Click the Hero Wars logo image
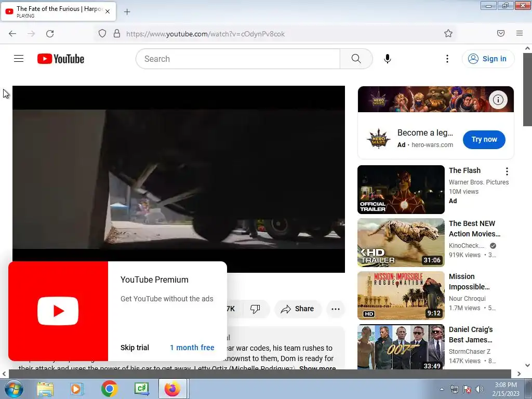Screen dimensions: 532x399 (x=378, y=139)
